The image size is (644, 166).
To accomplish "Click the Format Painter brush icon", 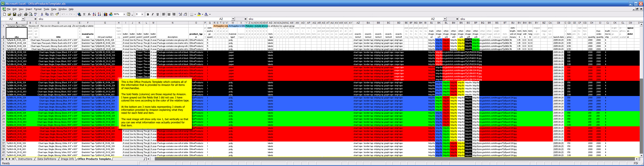I will coord(57,15).
